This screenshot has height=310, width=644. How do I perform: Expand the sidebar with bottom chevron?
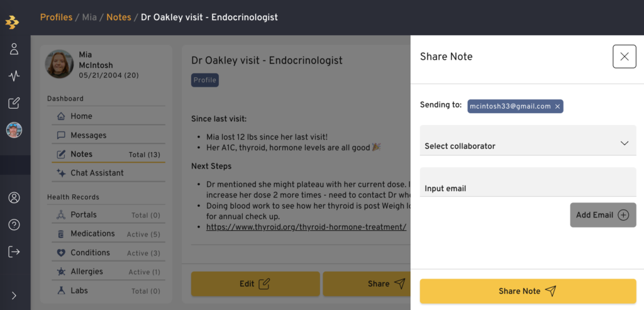tap(14, 295)
